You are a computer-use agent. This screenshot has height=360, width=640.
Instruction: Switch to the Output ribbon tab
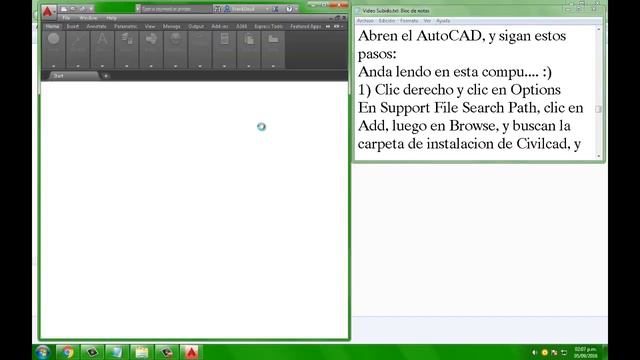196,26
